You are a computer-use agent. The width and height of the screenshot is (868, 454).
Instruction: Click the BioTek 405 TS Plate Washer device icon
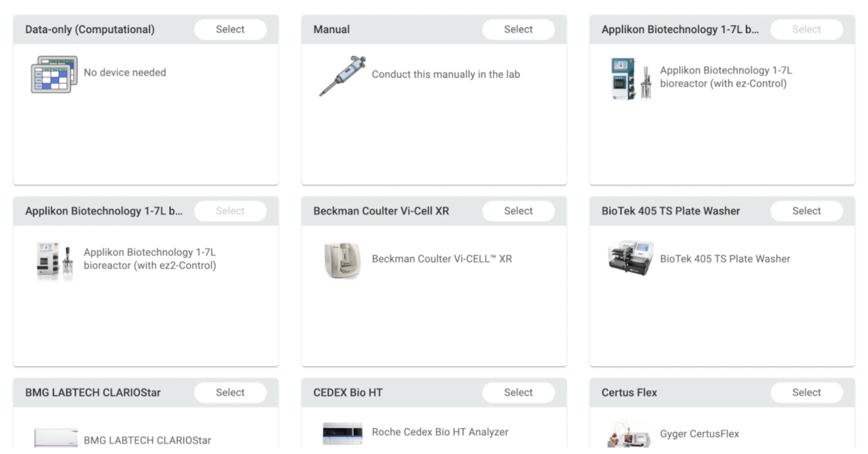630,257
